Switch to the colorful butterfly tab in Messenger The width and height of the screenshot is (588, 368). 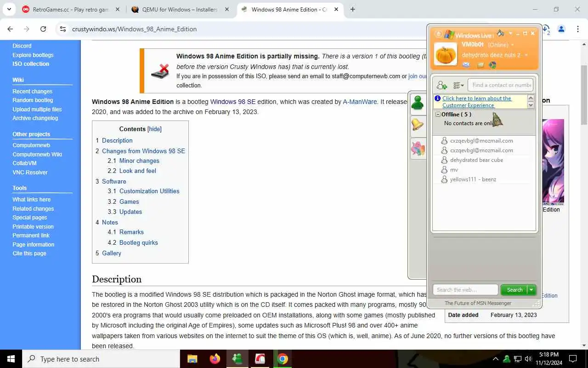(x=418, y=149)
